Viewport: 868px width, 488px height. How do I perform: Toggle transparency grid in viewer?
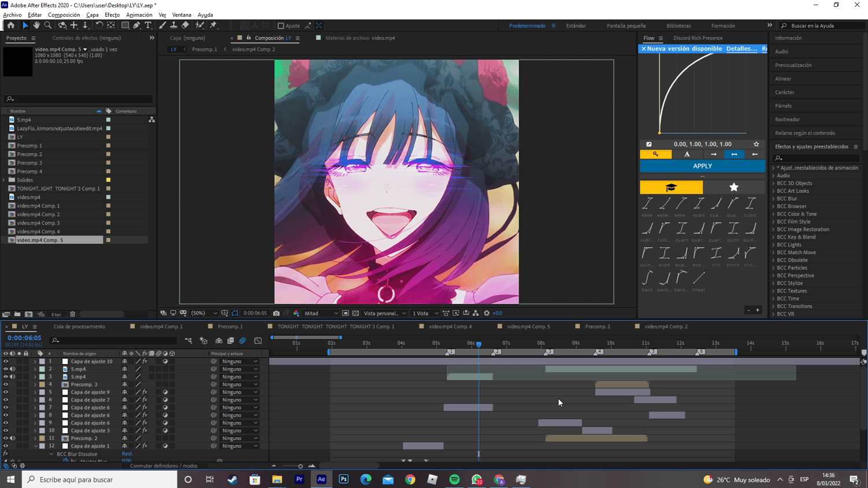coord(355,313)
